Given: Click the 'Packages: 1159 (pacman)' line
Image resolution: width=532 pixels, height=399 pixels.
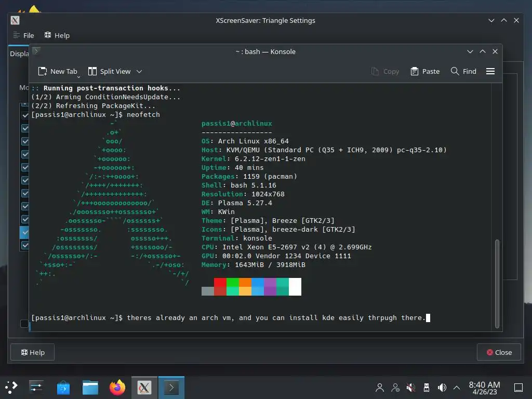Looking at the screenshot, I should [249, 177].
